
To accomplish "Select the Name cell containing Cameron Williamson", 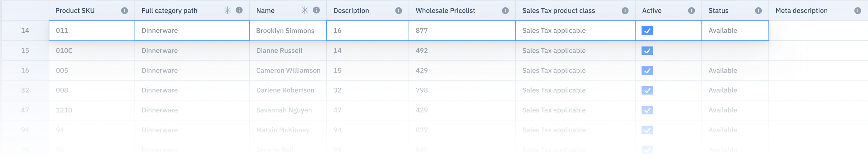I will click(x=288, y=70).
